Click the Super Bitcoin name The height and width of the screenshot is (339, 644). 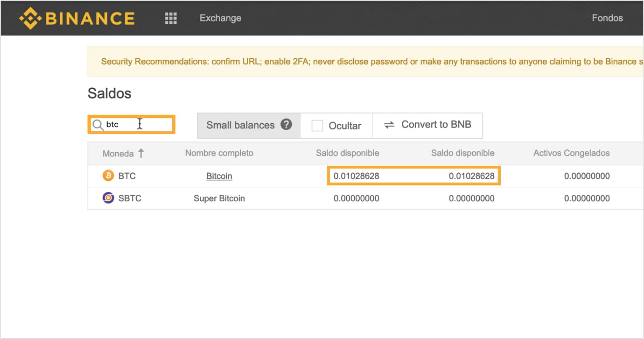point(219,198)
